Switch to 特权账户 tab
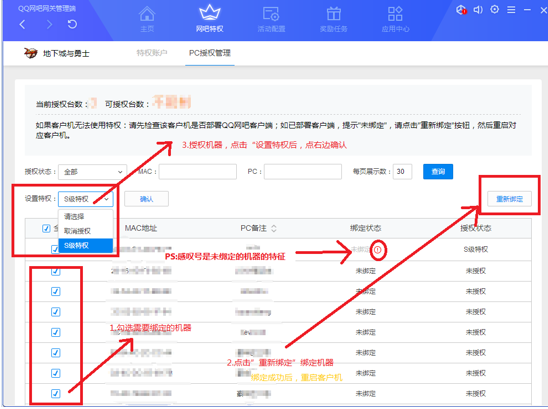Image resolution: width=548 pixels, height=409 pixels. click(x=152, y=53)
